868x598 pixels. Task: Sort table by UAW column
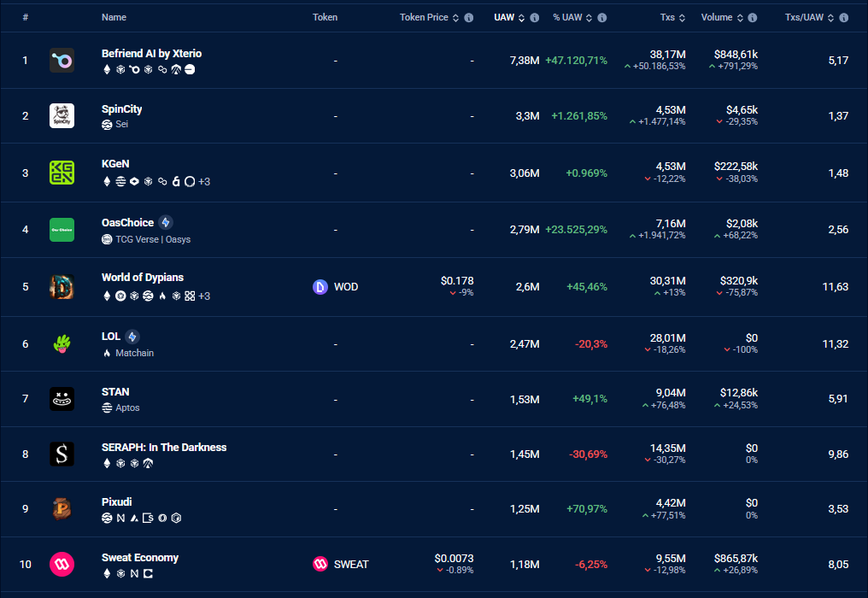coord(521,18)
